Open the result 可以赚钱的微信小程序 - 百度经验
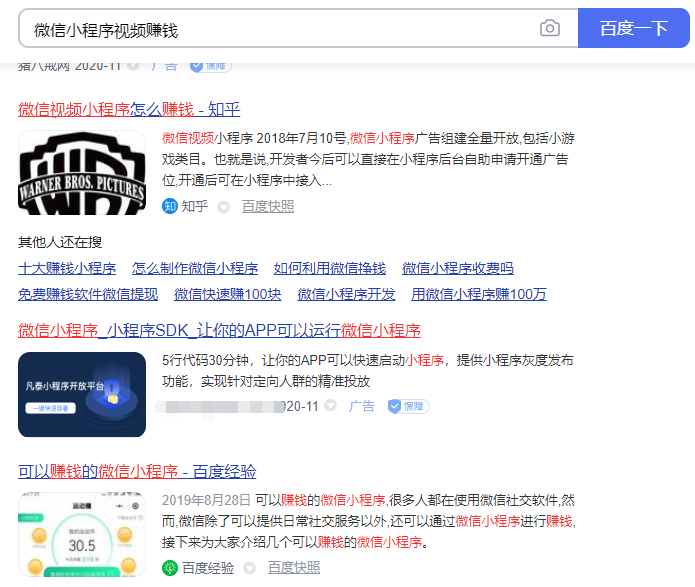The height and width of the screenshot is (587, 695). pyautogui.click(x=137, y=471)
